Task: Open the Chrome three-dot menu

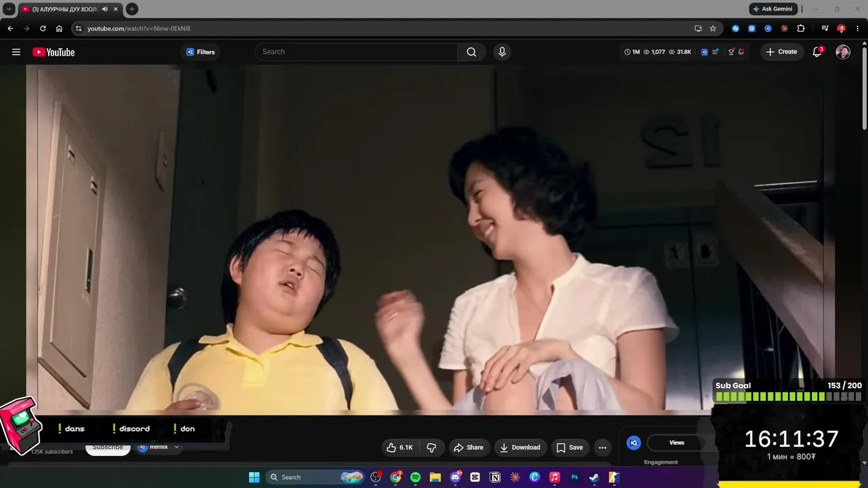Action: pos(858,28)
